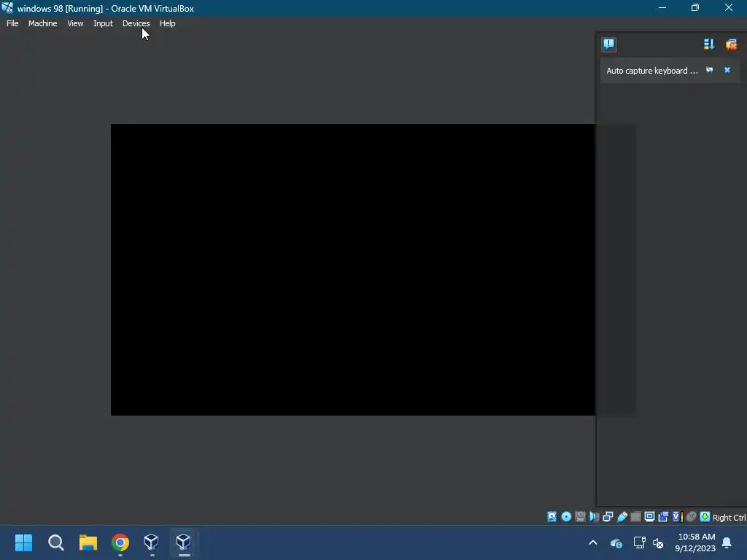Open Windows taskbar search
The height and width of the screenshot is (560, 747).
pos(55,542)
